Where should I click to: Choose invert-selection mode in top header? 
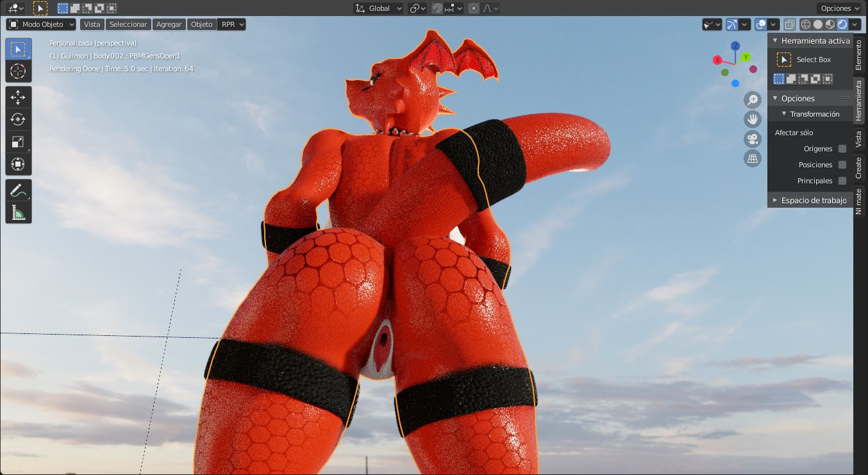click(99, 8)
